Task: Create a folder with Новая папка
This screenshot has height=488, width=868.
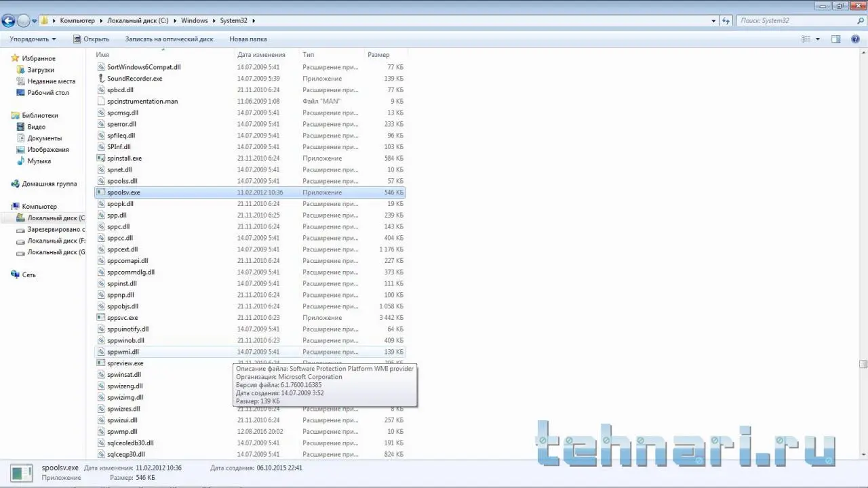Action: pyautogui.click(x=248, y=39)
